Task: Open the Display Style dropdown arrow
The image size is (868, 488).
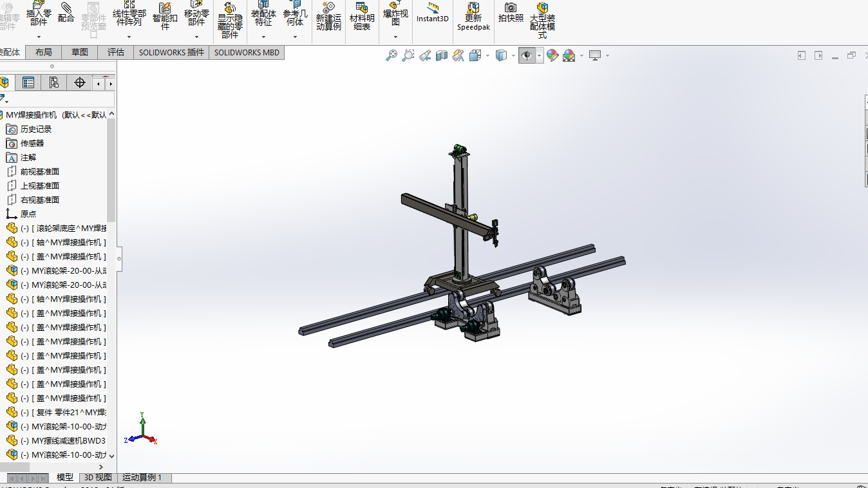Action: point(513,56)
